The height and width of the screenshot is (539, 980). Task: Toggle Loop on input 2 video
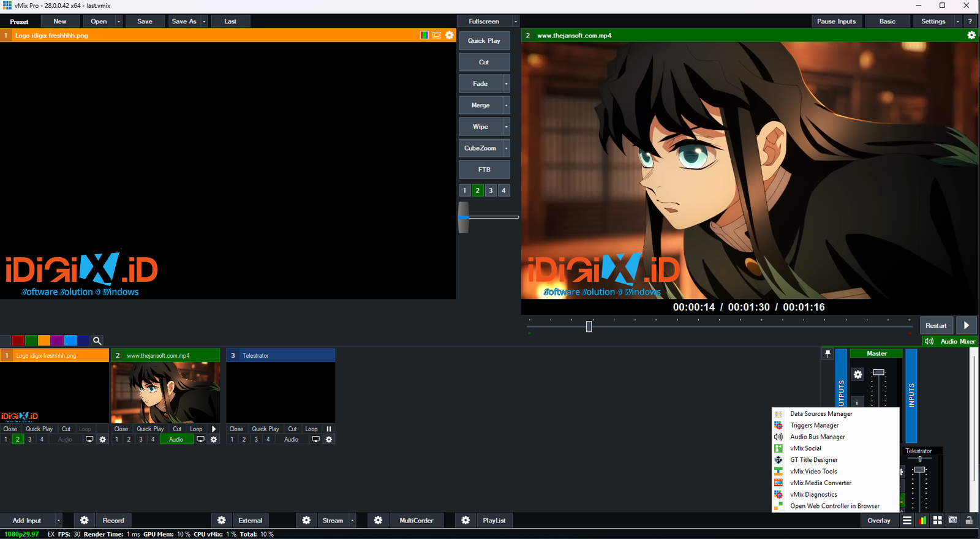196,429
